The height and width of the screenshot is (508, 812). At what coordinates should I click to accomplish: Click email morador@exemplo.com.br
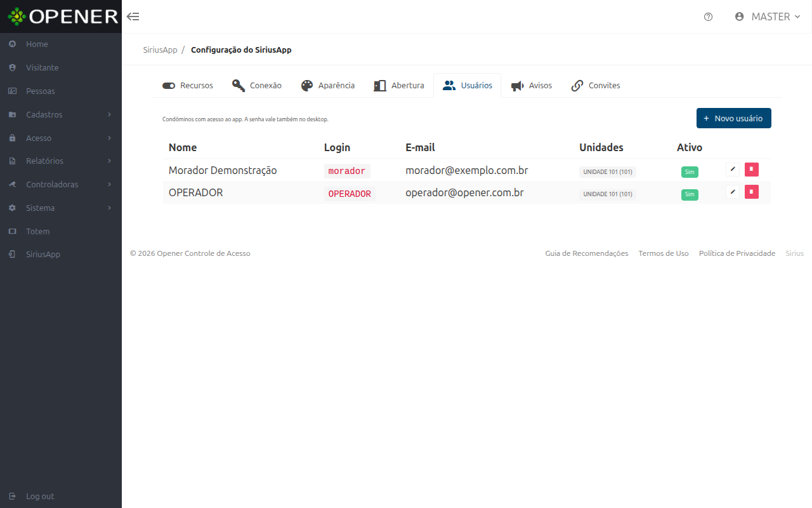coord(467,170)
